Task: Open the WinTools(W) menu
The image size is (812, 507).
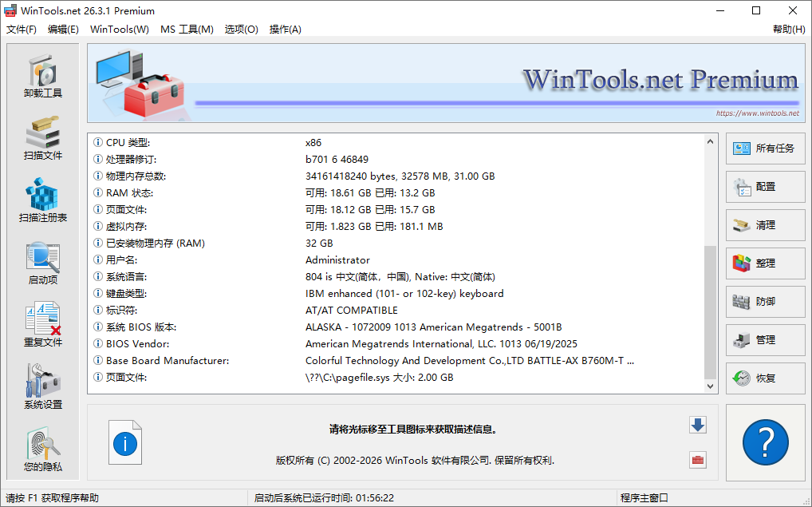Action: [x=119, y=29]
